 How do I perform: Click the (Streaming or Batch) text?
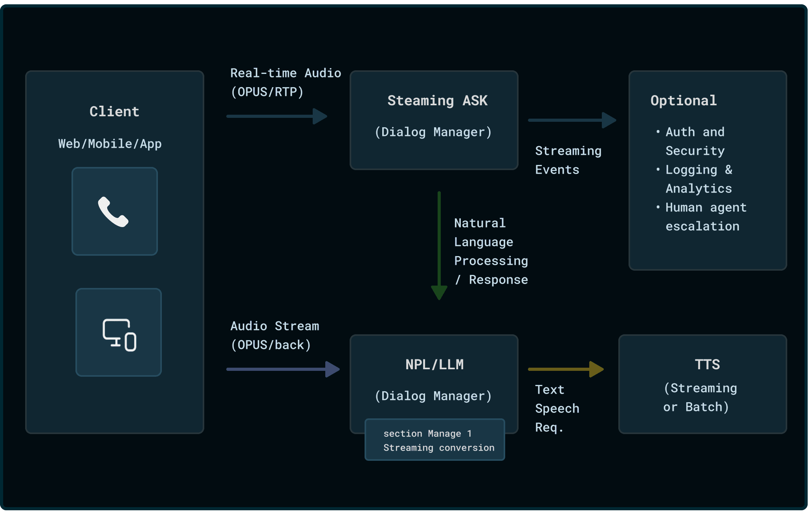coord(700,398)
